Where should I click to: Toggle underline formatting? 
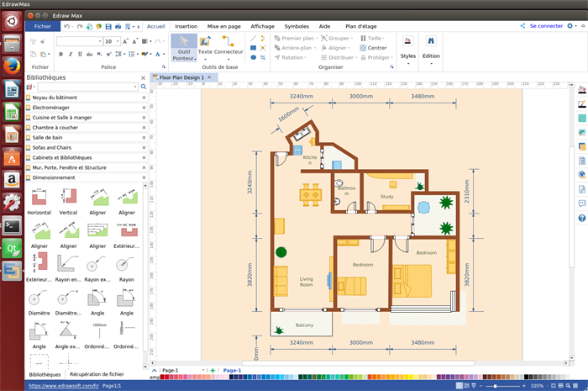point(80,54)
